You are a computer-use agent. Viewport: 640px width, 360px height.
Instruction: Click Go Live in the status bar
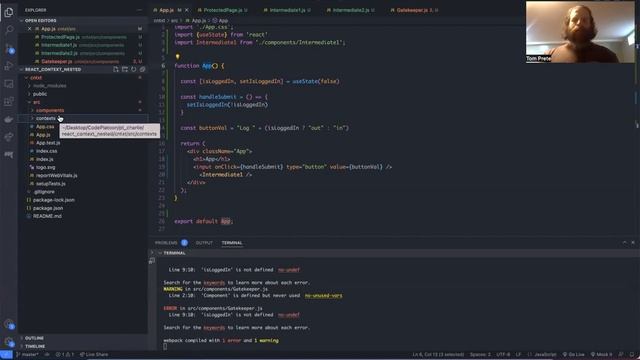pyautogui.click(x=573, y=355)
